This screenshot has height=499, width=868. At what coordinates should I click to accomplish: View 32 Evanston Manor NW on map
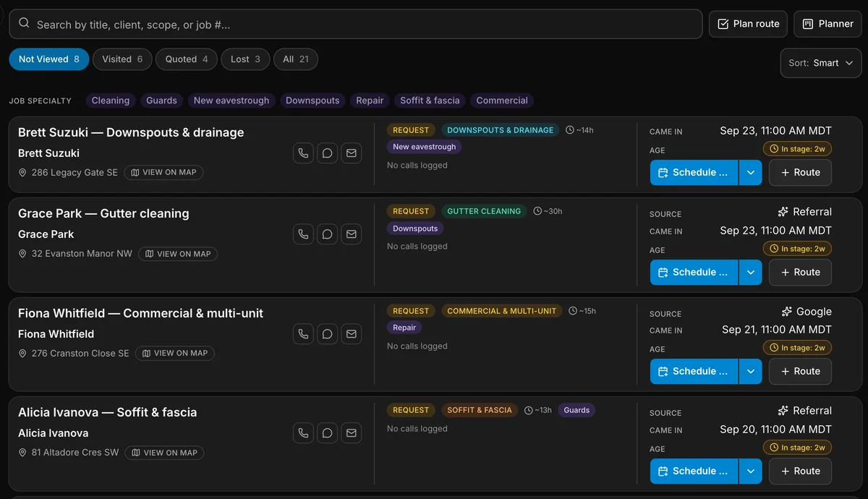(x=178, y=254)
